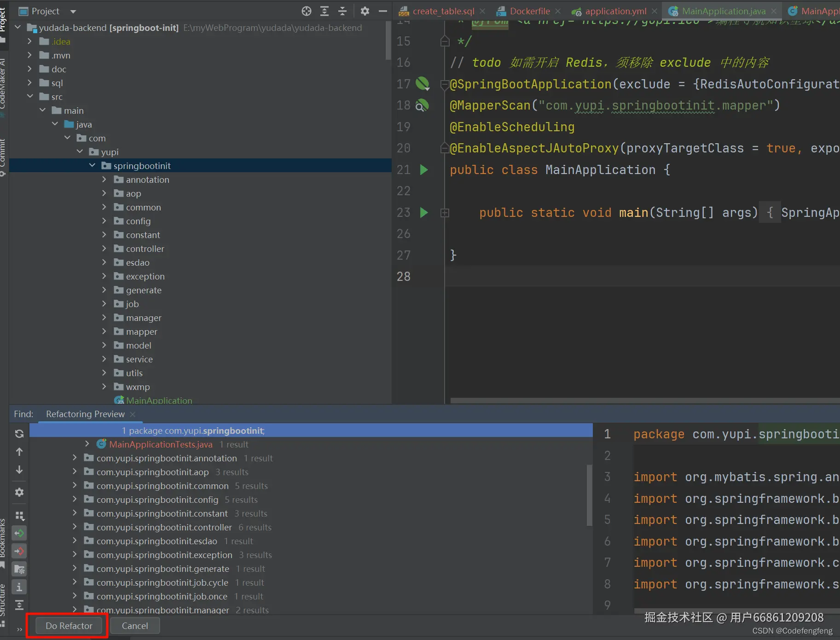Go to next occurrence with down arrow
Image resolution: width=840 pixels, height=640 pixels.
coord(19,470)
